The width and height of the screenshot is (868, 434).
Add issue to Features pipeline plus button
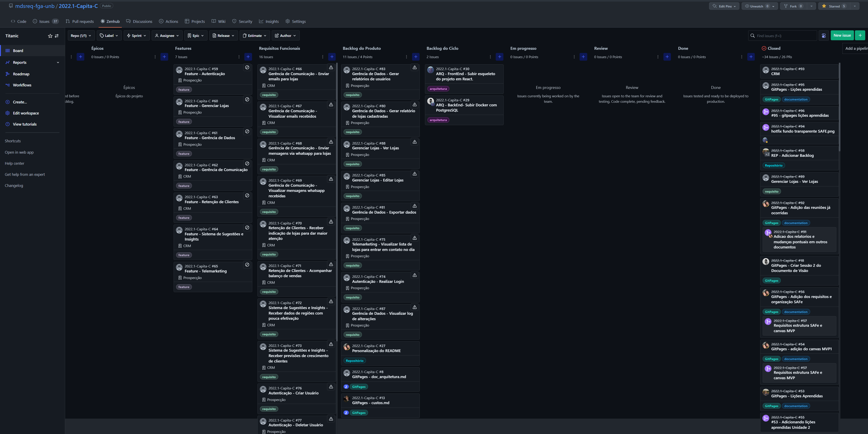248,57
